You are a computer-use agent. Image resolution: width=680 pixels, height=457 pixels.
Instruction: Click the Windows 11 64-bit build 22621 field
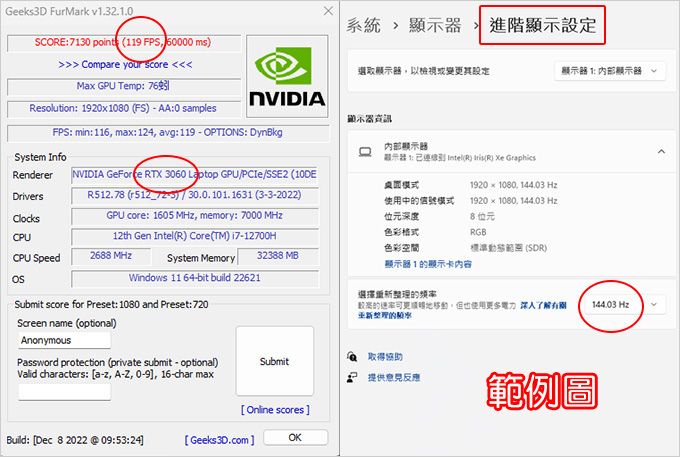tap(195, 278)
